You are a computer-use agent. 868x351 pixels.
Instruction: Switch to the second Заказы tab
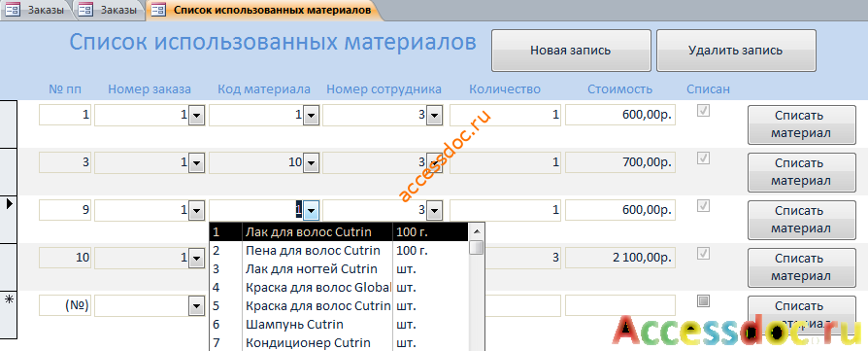[111, 10]
